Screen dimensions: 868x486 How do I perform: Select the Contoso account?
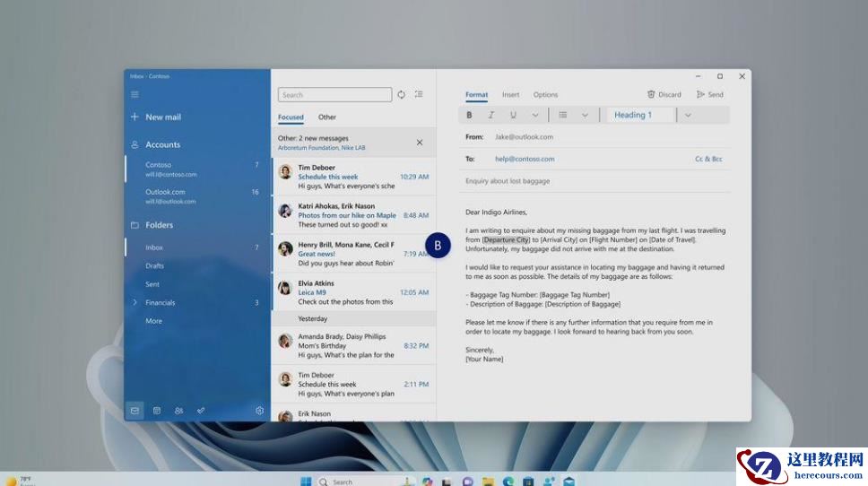[x=196, y=169]
